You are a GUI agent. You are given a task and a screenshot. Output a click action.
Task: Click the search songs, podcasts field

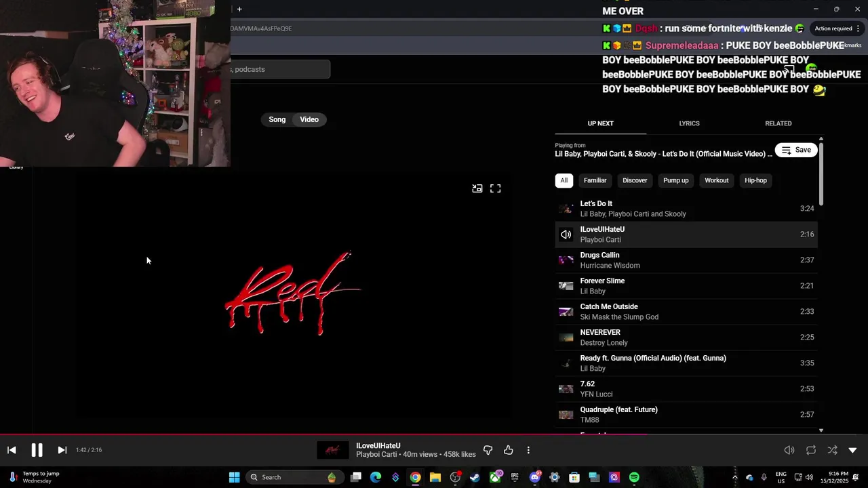[x=280, y=69]
